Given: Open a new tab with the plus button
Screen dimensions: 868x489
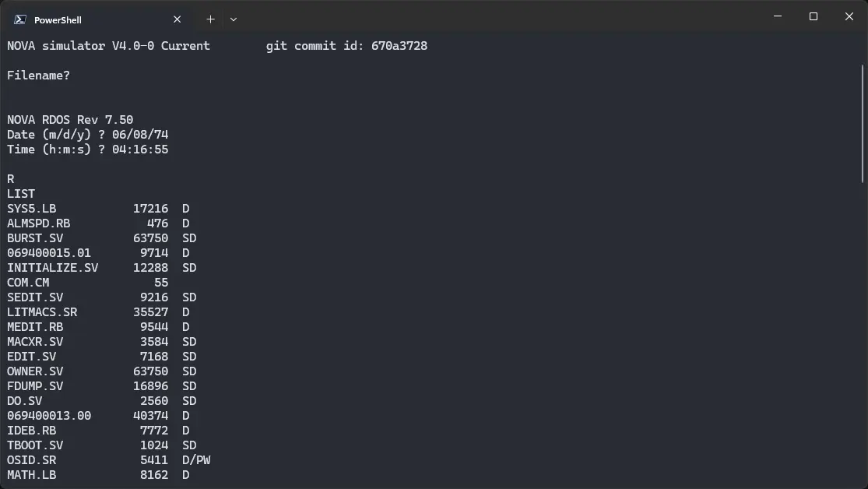Looking at the screenshot, I should (210, 18).
